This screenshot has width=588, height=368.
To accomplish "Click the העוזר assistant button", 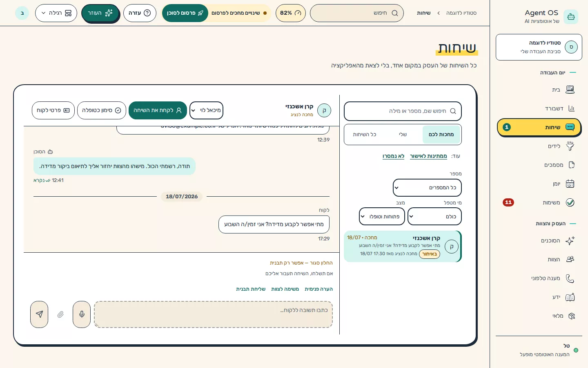I will [100, 13].
